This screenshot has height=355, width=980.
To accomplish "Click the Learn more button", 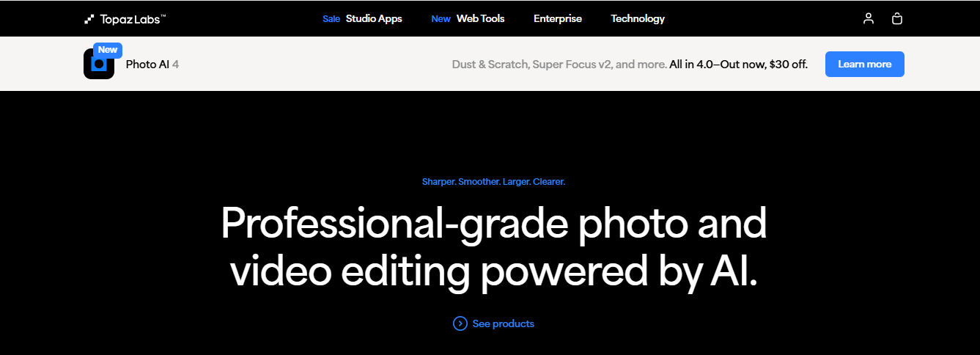I will coord(865,64).
